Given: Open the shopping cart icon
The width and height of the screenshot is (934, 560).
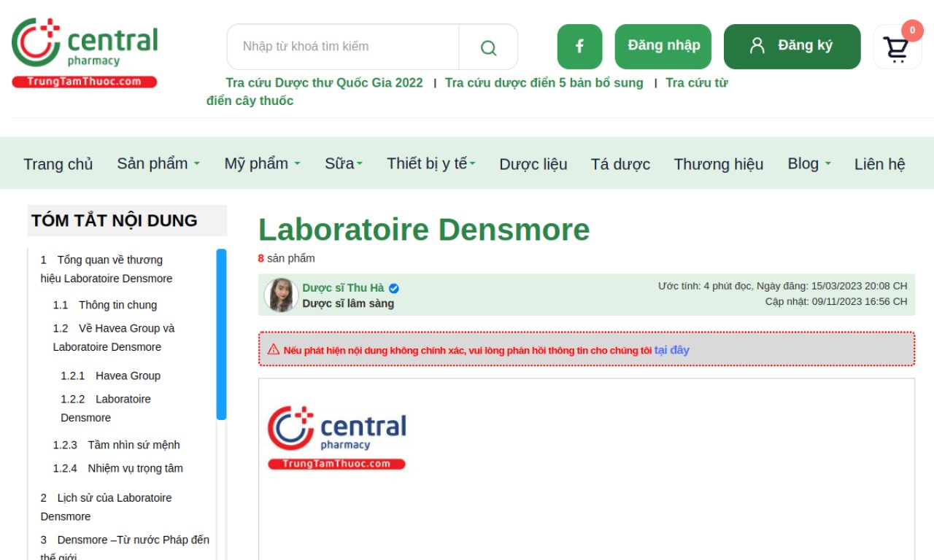Looking at the screenshot, I should click(897, 48).
